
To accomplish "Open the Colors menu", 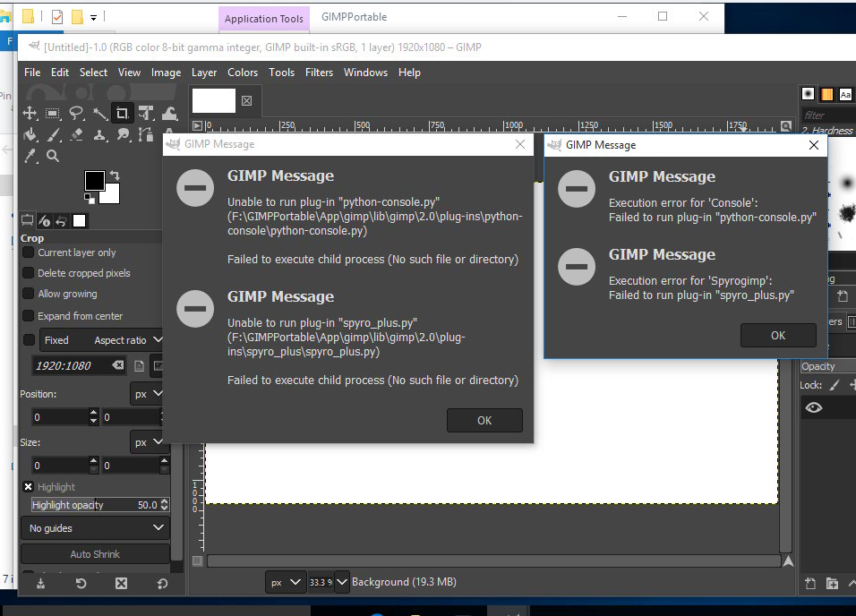I will (x=243, y=73).
